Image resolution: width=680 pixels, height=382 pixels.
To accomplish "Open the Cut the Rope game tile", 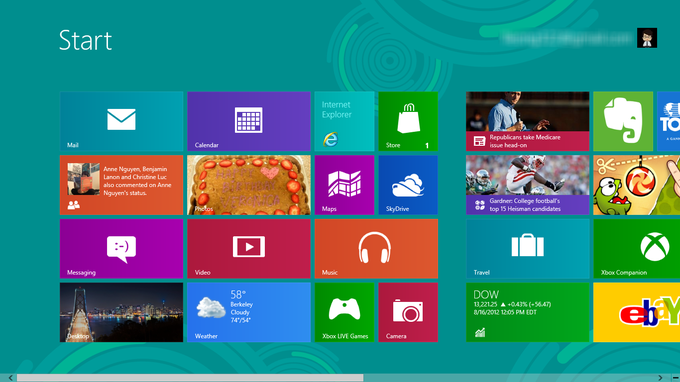I will [x=637, y=185].
